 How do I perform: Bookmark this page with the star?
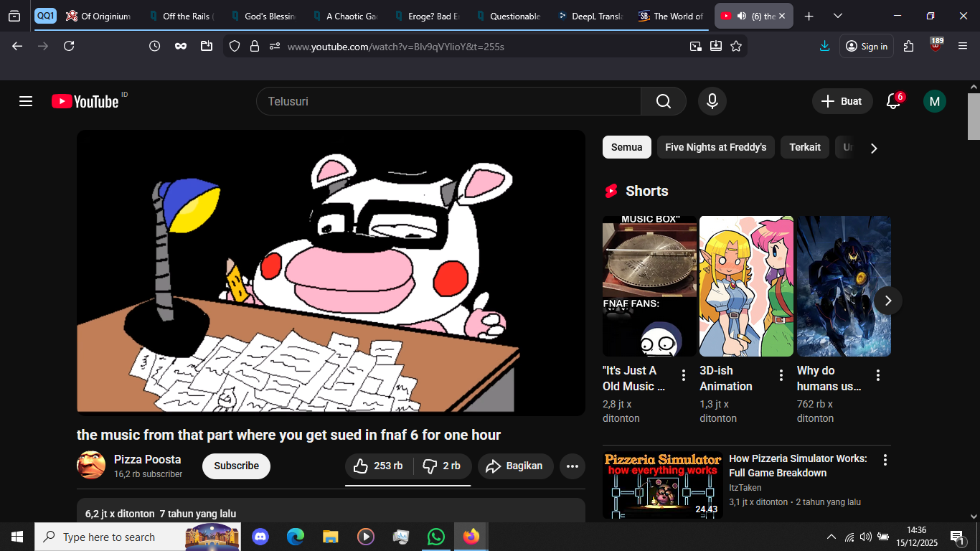click(x=736, y=46)
